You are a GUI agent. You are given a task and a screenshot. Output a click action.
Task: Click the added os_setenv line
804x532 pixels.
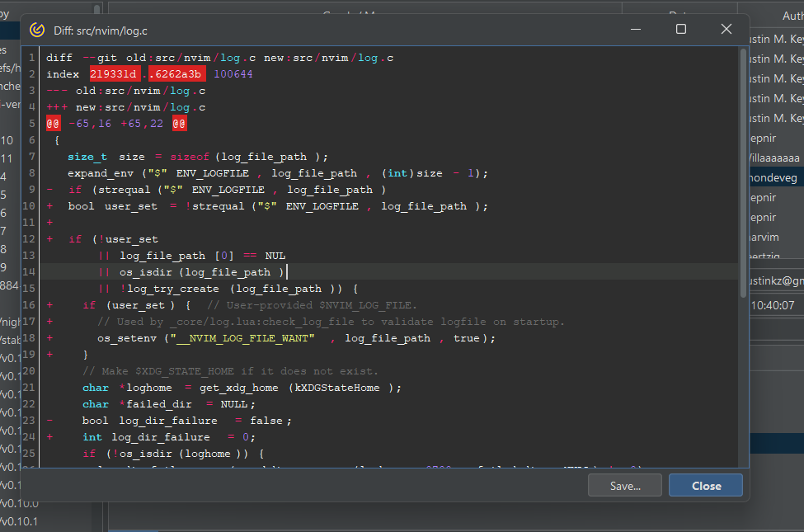296,338
